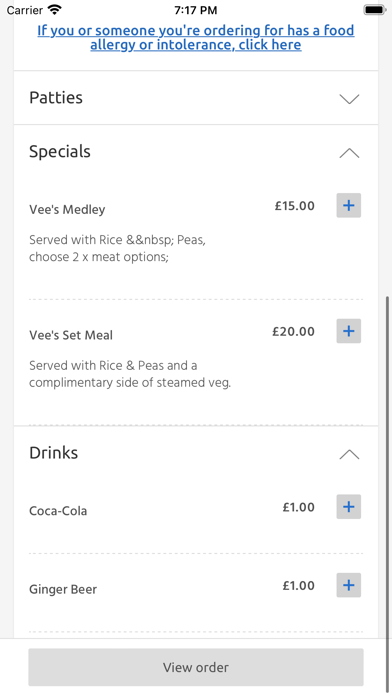Select the Drinks category header
The width and height of the screenshot is (392, 696).
click(196, 453)
